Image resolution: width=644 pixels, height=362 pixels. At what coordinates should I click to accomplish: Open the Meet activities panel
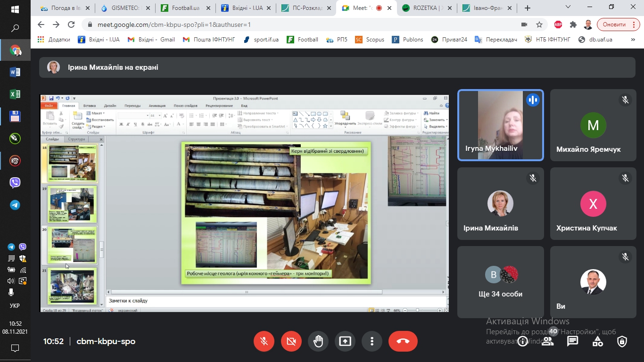point(597,341)
